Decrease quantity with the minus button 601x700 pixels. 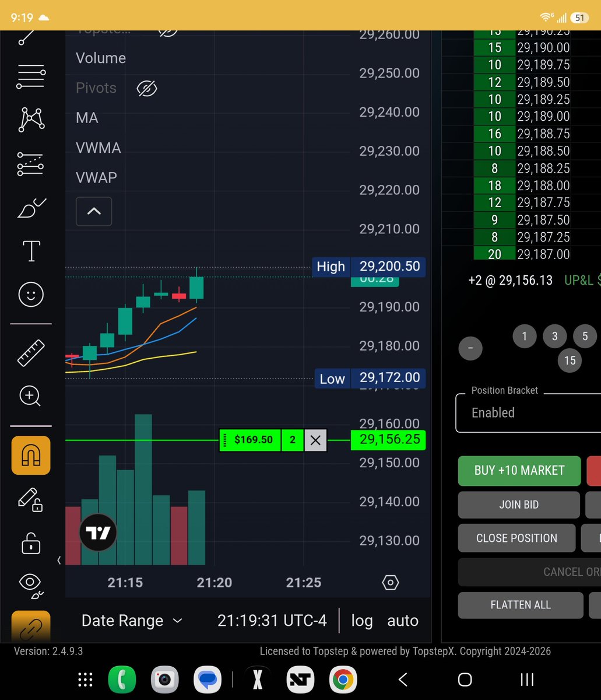point(470,349)
